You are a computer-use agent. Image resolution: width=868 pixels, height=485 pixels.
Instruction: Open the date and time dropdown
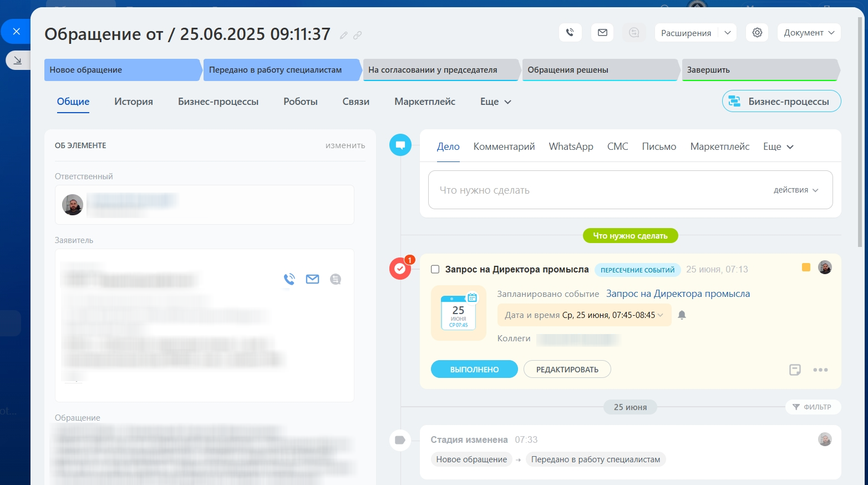(584, 315)
